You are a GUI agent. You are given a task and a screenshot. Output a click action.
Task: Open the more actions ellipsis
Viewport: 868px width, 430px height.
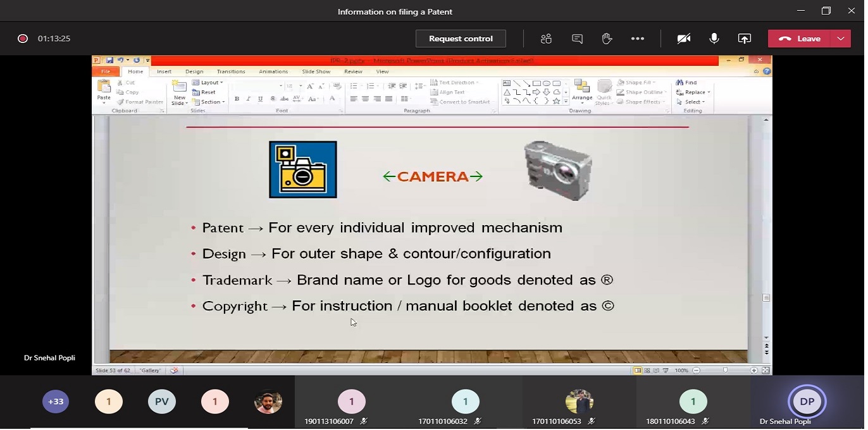coord(638,39)
